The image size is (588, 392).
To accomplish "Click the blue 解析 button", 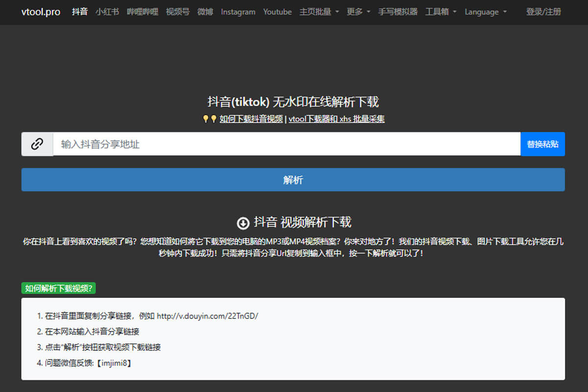I will tap(293, 180).
